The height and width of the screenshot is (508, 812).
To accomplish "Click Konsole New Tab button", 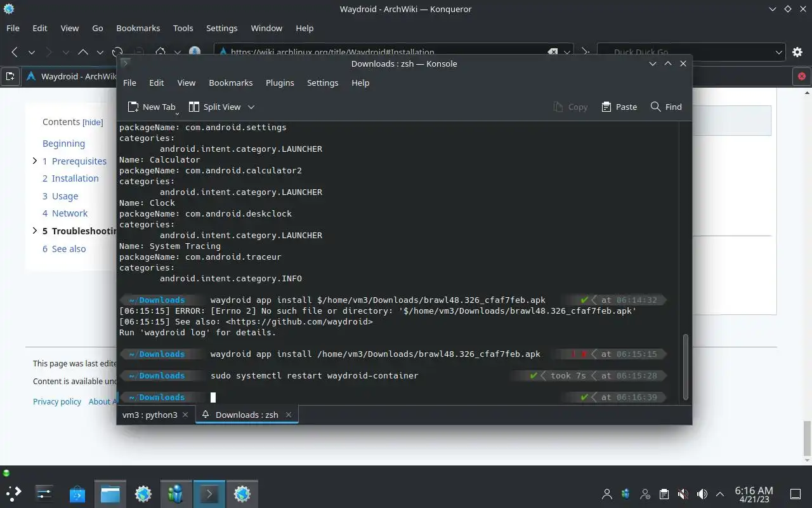I will pos(152,107).
